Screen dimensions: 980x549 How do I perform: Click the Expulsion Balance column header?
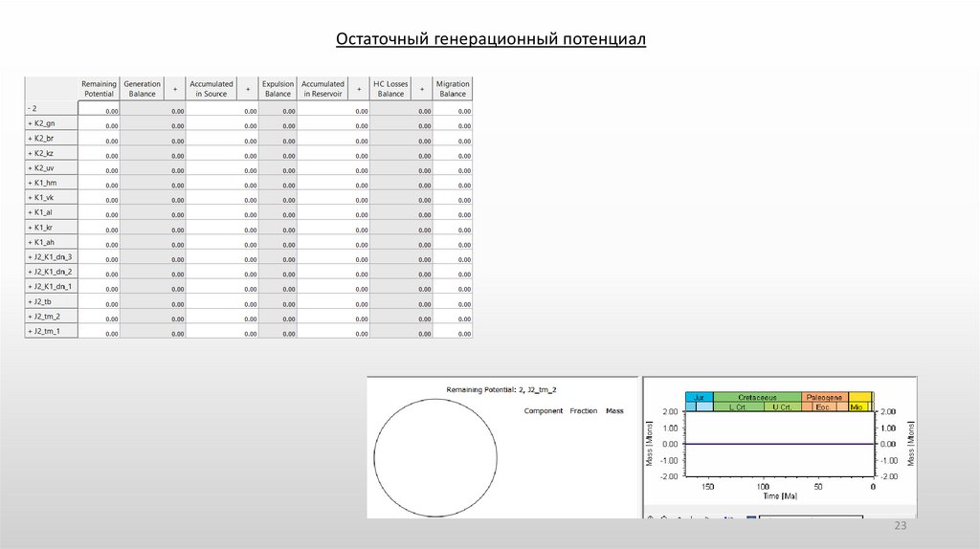point(278,89)
